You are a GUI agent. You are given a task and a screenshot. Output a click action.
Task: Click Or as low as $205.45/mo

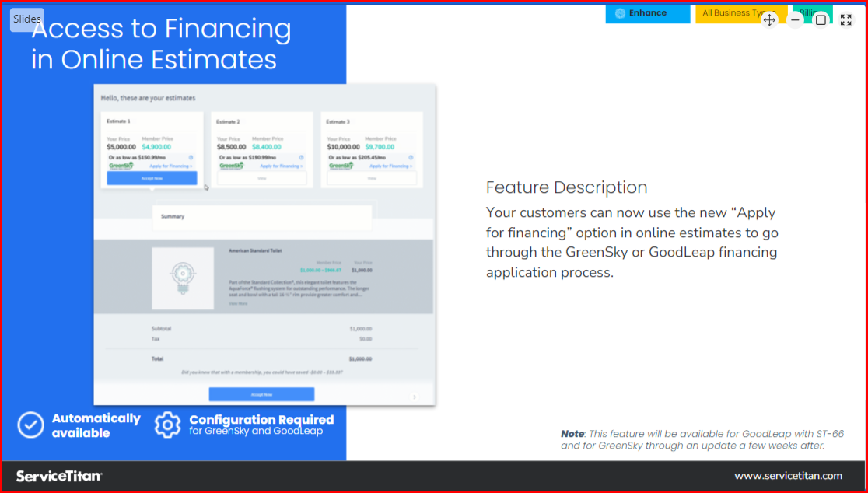click(357, 158)
